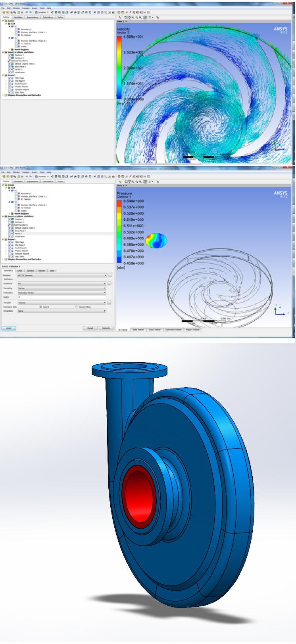Open the Reduction dropdown showing Reduction Factor
Image resolution: width=296 pixels, height=644 pixels.
coord(62,292)
